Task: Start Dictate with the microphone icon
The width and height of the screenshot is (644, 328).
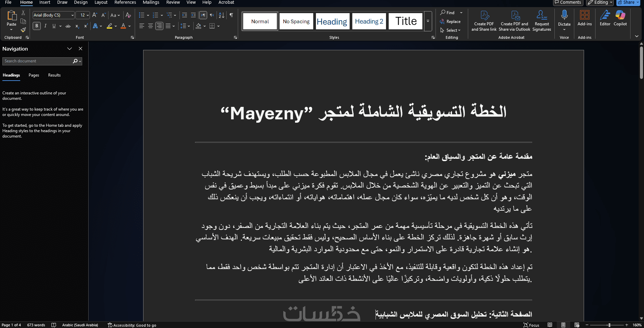Action: click(564, 15)
